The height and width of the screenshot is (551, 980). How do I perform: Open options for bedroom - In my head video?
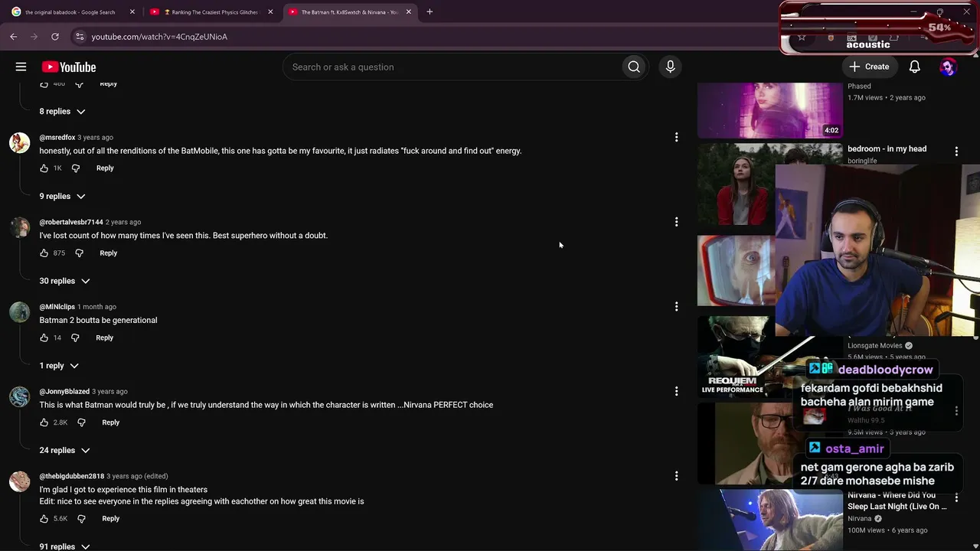coord(956,152)
